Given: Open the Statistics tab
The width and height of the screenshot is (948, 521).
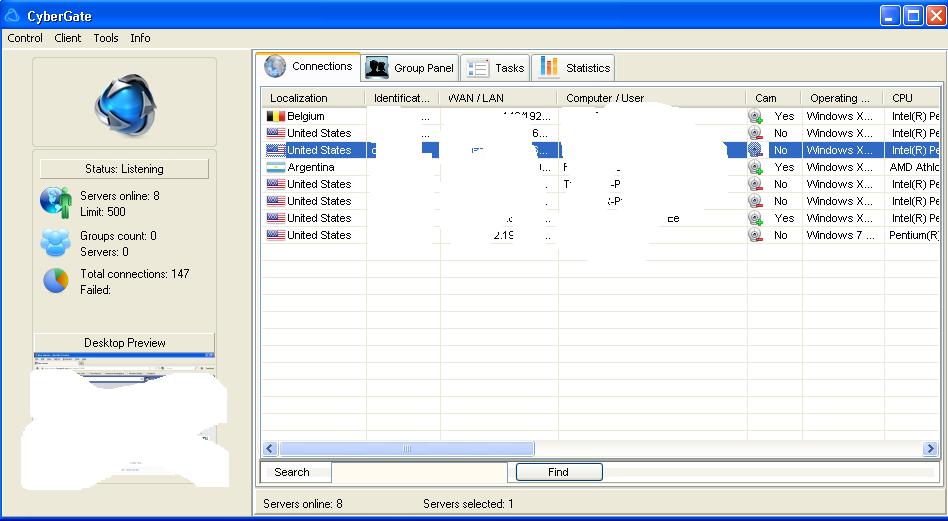Looking at the screenshot, I should coord(573,68).
